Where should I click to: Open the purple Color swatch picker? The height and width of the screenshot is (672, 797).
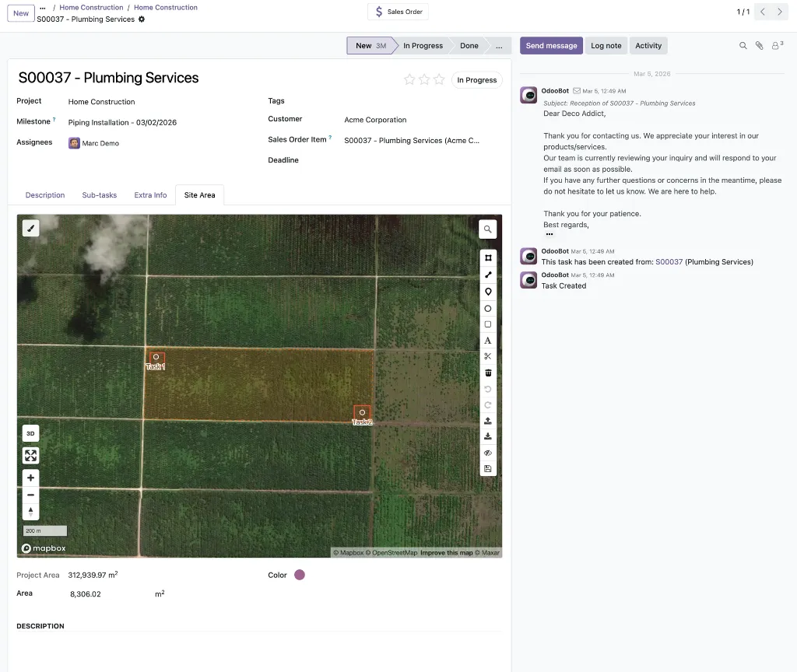click(x=300, y=575)
